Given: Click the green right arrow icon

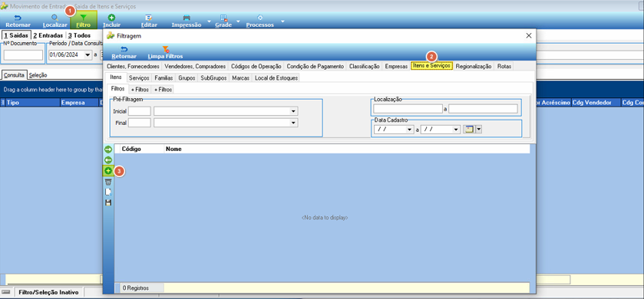Looking at the screenshot, I should coord(108,149).
